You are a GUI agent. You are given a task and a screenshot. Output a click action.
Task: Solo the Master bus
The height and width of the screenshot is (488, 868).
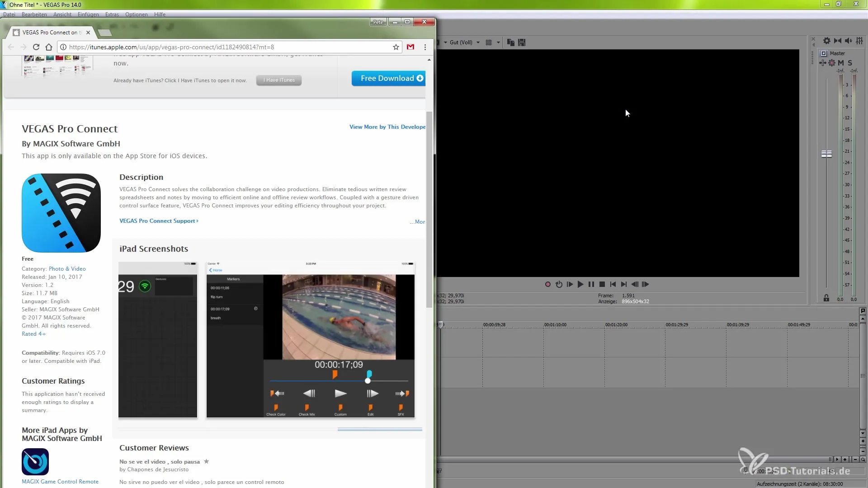coord(850,63)
